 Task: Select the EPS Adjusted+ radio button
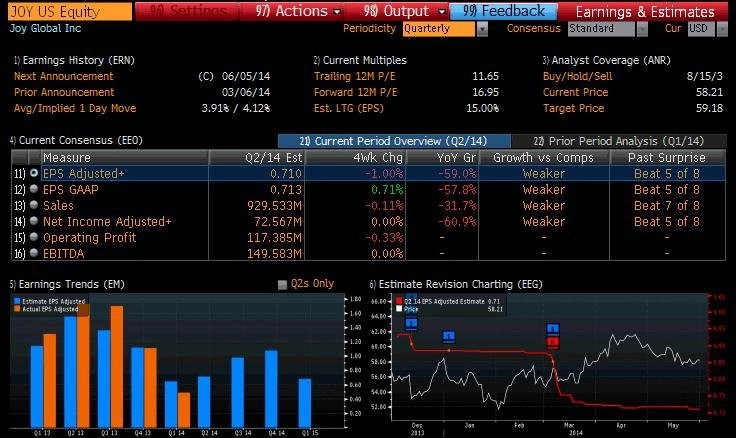click(34, 173)
